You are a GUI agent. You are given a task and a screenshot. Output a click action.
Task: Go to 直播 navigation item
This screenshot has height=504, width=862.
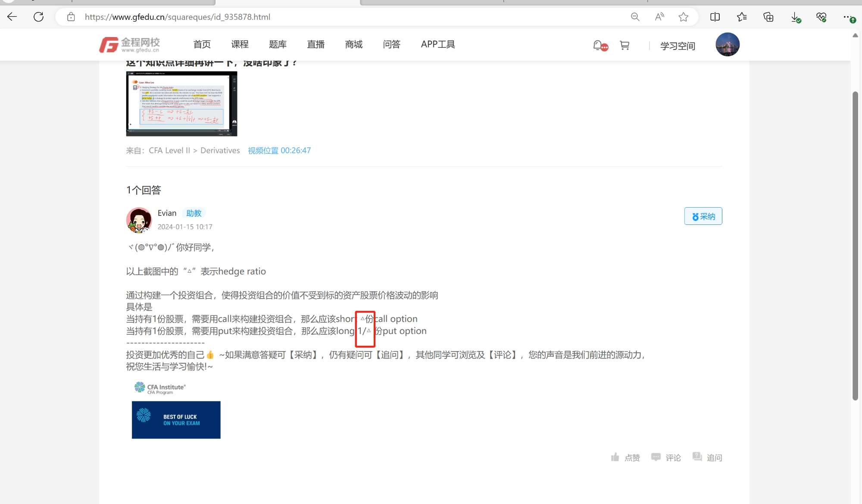[x=315, y=44]
